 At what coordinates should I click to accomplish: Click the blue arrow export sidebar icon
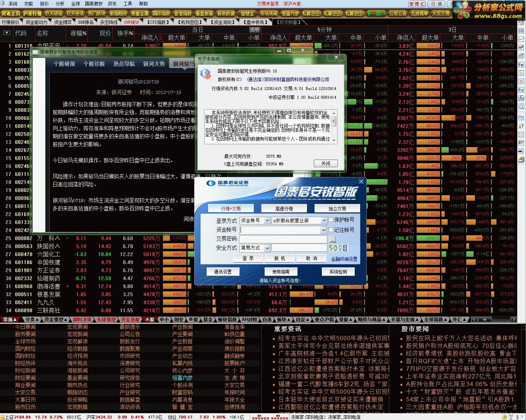tap(521, 151)
